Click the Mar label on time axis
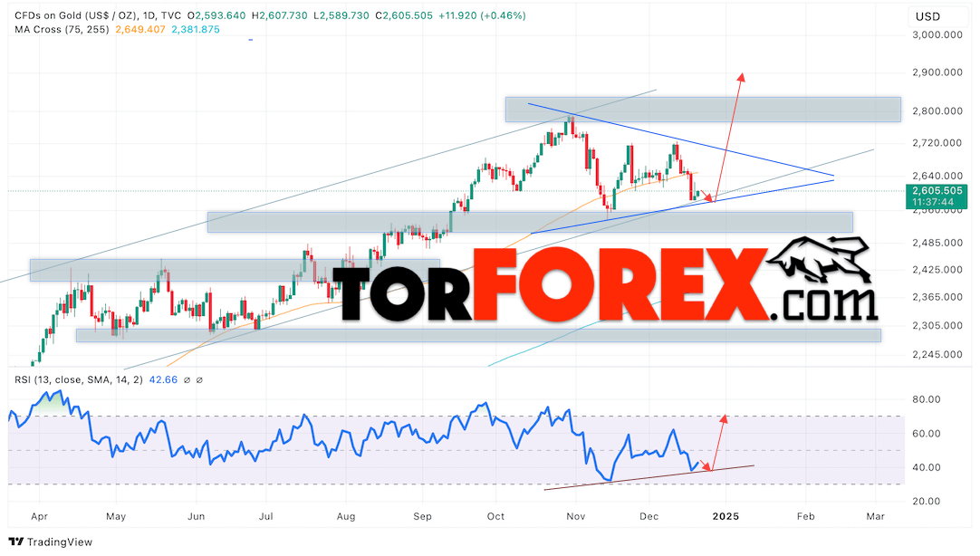The image size is (980, 556). coord(876,517)
